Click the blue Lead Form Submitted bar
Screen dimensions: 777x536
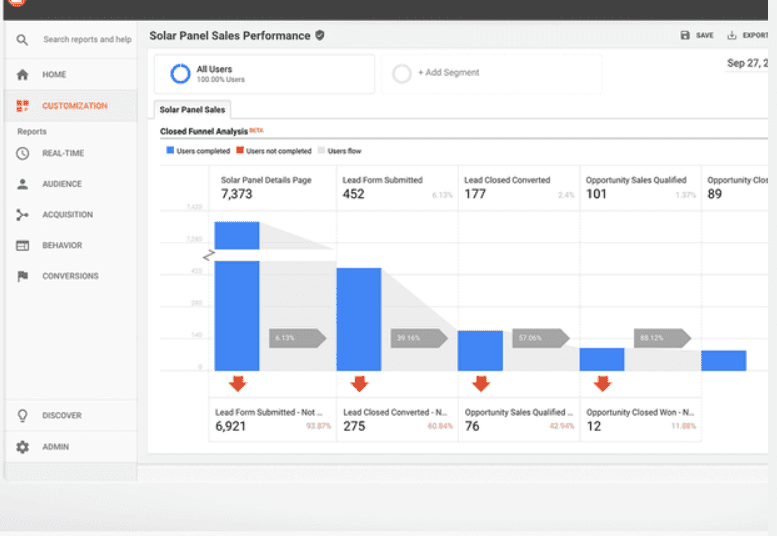pos(359,319)
